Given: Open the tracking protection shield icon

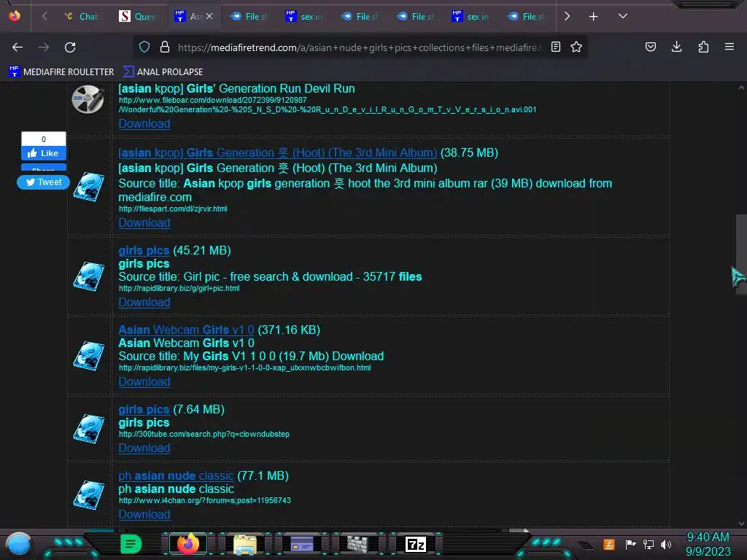Looking at the screenshot, I should pos(144,47).
